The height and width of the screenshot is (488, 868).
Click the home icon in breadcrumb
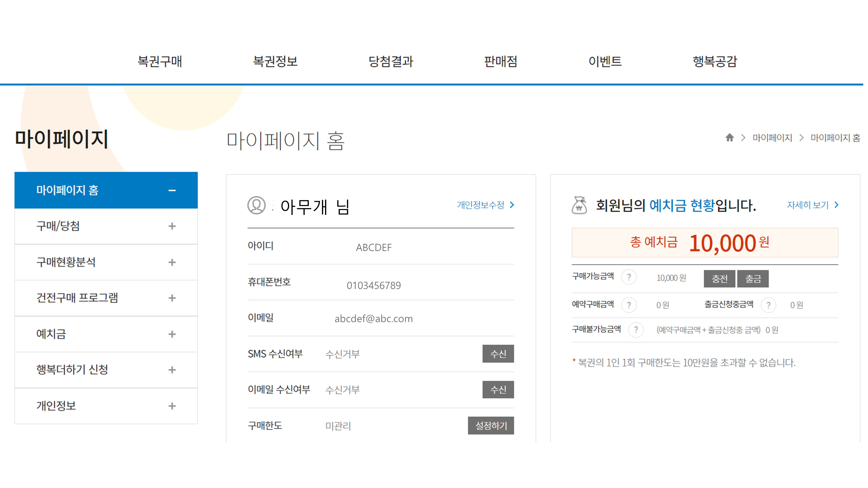pos(730,138)
